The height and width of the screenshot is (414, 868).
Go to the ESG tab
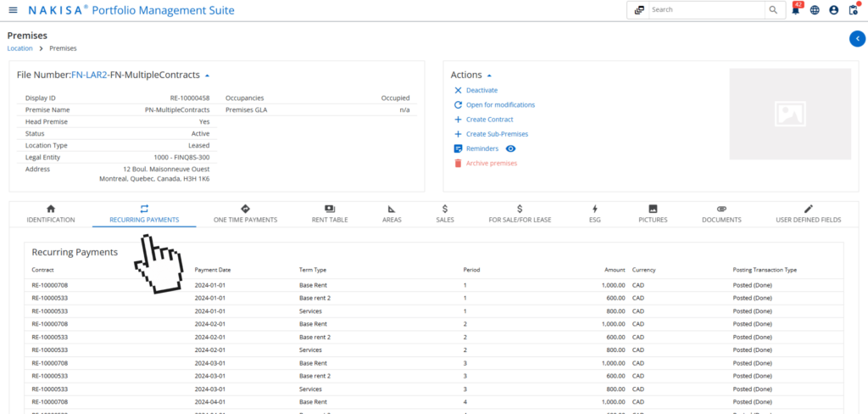[x=594, y=214]
